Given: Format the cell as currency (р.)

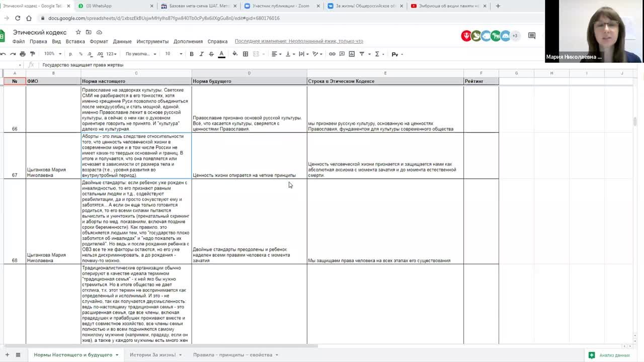Looking at the screenshot, I should [x=70, y=54].
